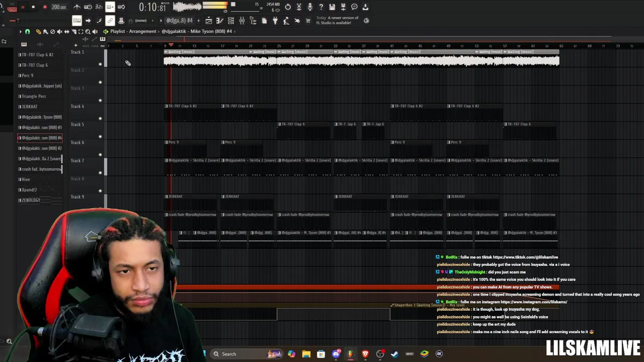Screen dimensions: 644x362
Task: Click the render/export audio icon
Action: click(x=343, y=7)
